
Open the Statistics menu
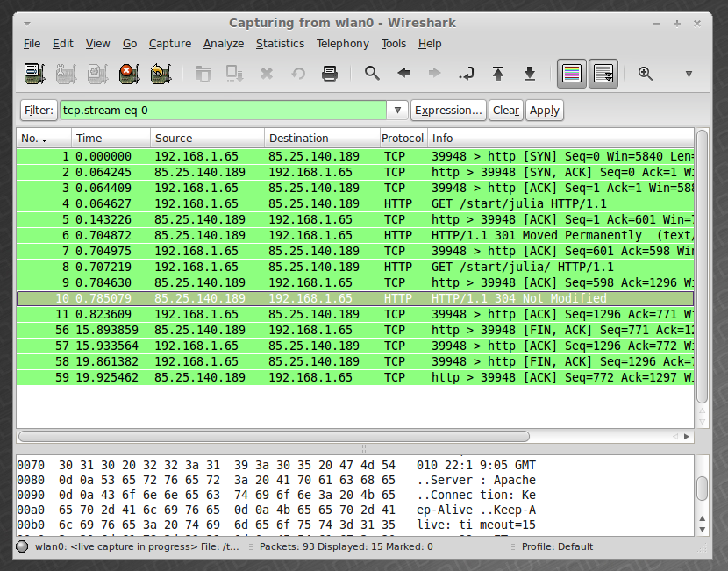pyautogui.click(x=280, y=44)
